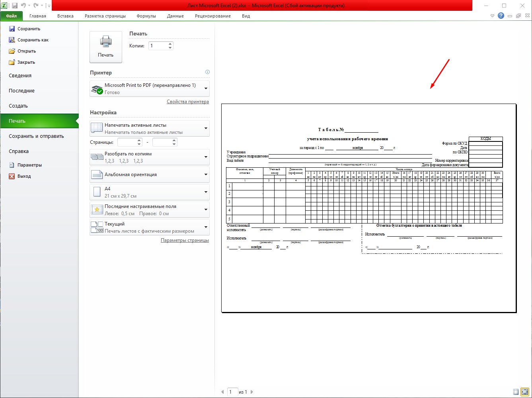This screenshot has height=398, width=532.
Task: Open the Справка section
Action: pyautogui.click(x=19, y=151)
